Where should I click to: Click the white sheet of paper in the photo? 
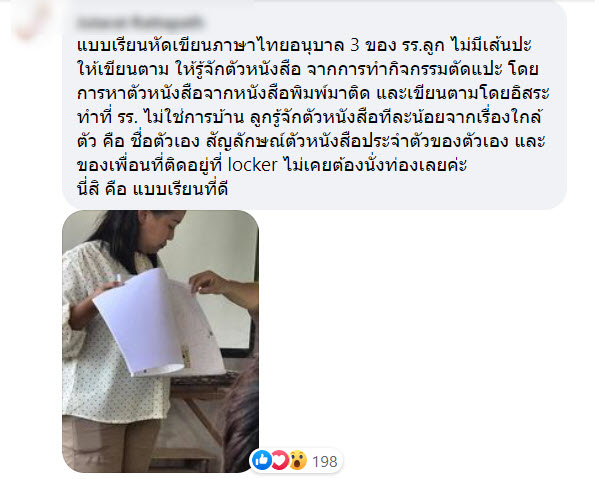tap(140, 323)
